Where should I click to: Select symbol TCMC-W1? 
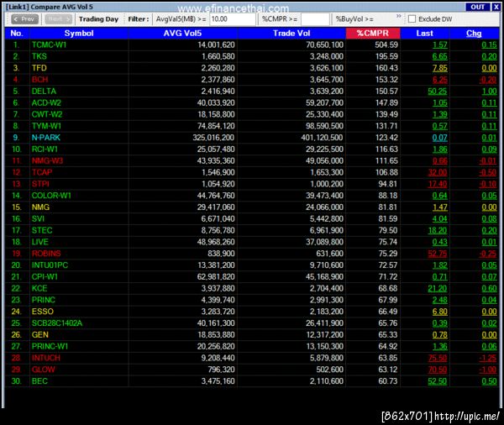[x=50, y=45]
